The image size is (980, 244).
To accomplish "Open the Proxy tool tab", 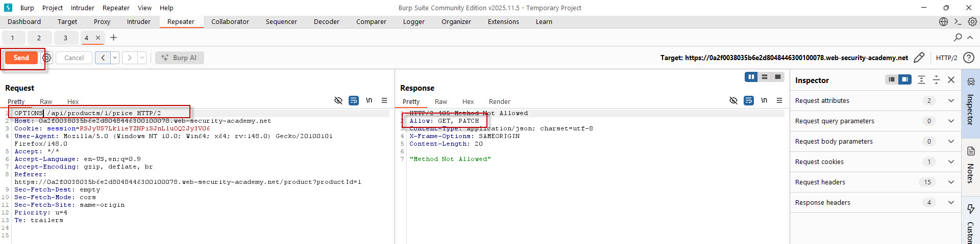I will 102,22.
